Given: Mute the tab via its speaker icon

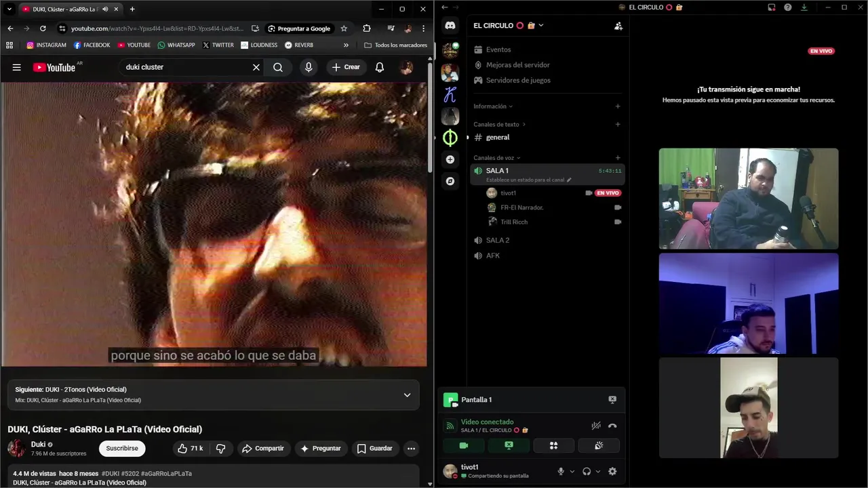Looking at the screenshot, I should click(x=105, y=9).
